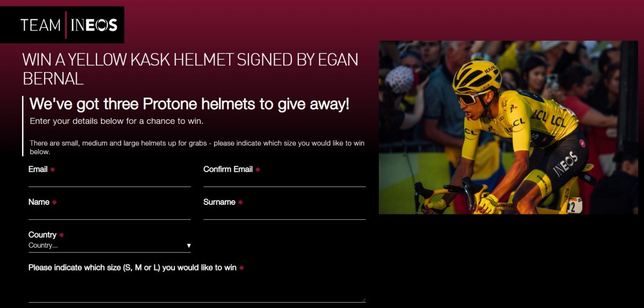
Task: Click the Egan Bernal cyclist photo
Action: [508, 127]
